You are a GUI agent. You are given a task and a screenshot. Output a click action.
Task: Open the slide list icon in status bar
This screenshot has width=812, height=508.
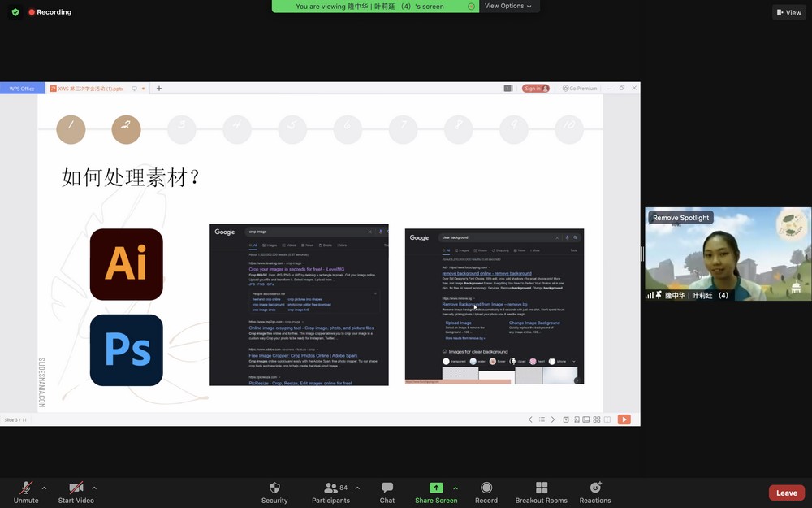coord(542,419)
